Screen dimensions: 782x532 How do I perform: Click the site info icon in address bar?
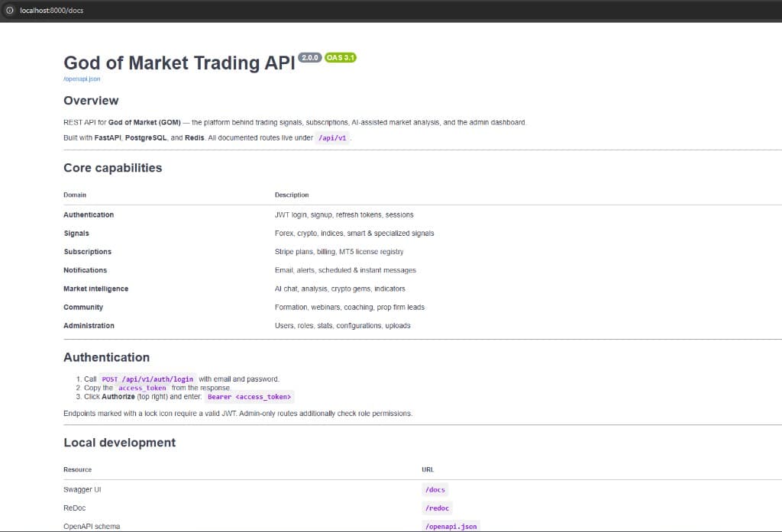pos(9,10)
